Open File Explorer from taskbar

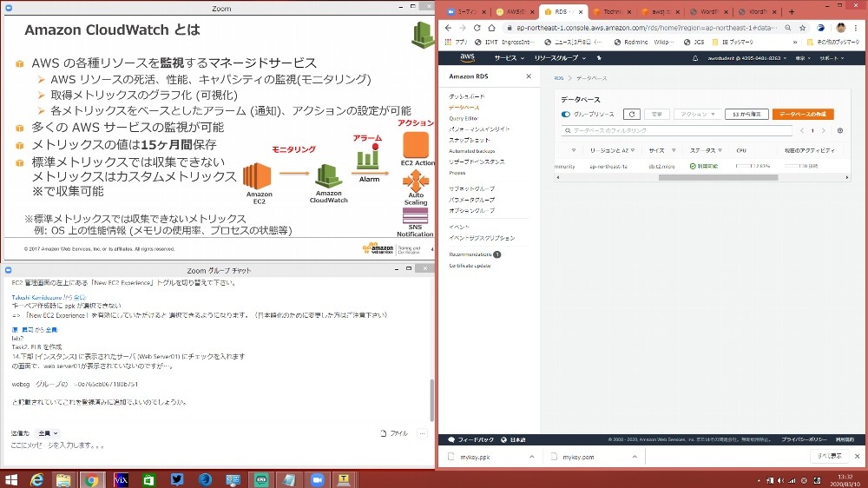click(x=63, y=479)
